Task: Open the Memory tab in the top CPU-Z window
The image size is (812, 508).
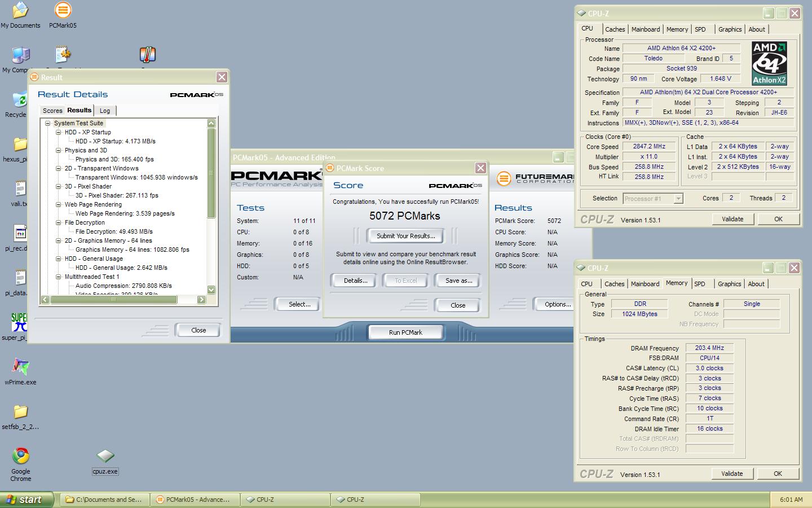Action: tap(677, 29)
